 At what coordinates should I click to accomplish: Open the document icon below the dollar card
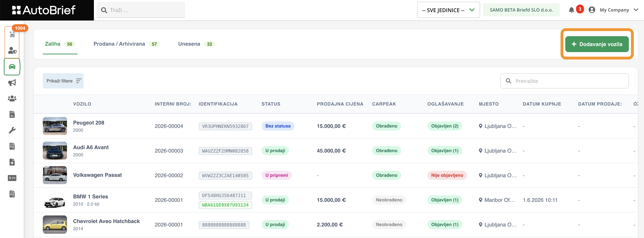[x=12, y=194]
